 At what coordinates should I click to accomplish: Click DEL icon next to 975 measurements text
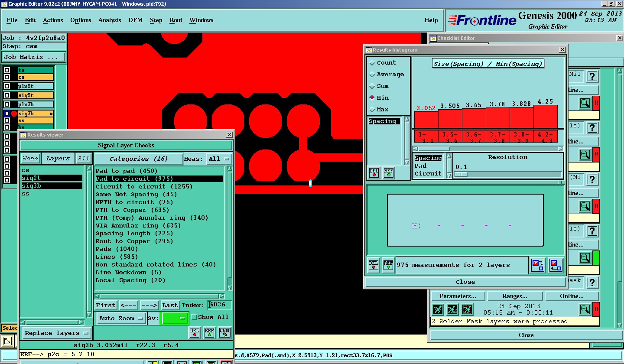point(374,265)
